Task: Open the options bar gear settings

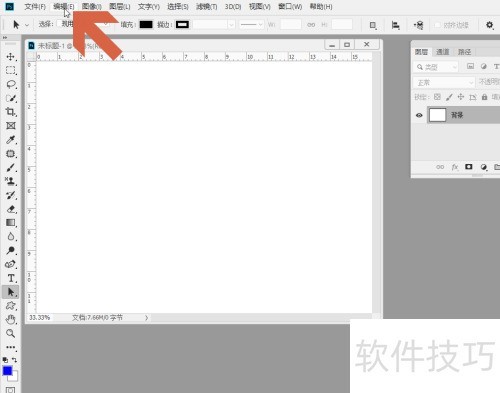Action: tap(489, 25)
